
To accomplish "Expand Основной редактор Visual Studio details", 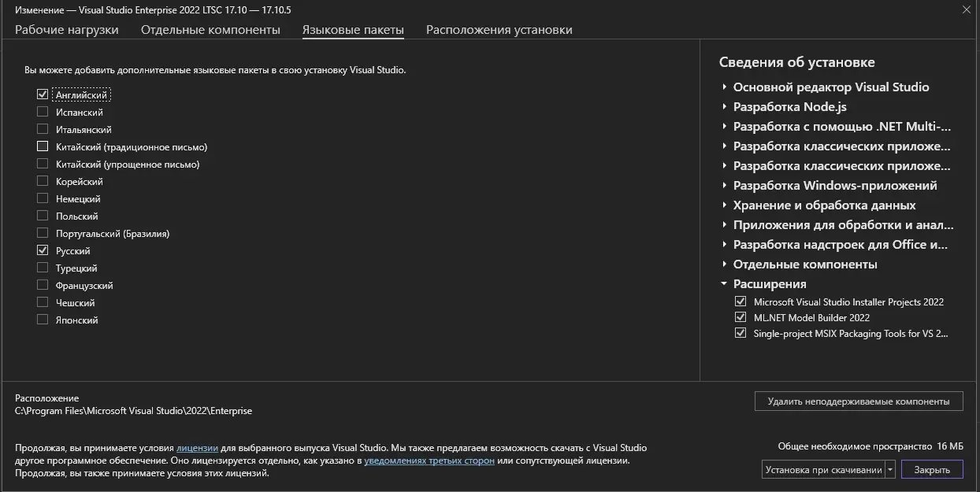I will [x=725, y=87].
